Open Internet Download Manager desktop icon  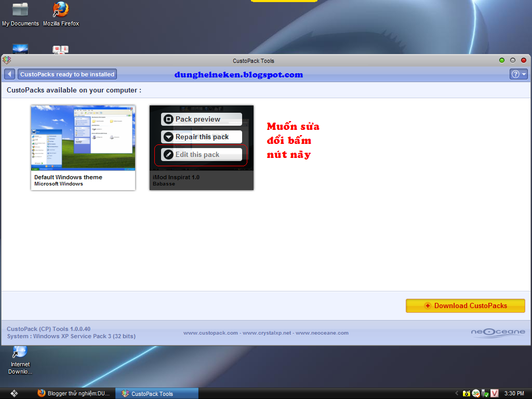20,361
